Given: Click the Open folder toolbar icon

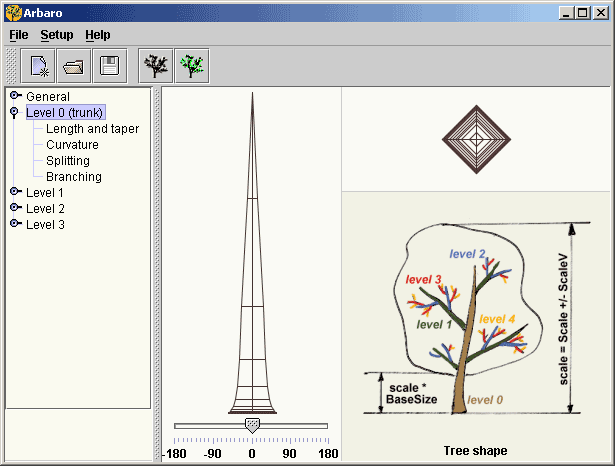Looking at the screenshot, I should [72, 67].
